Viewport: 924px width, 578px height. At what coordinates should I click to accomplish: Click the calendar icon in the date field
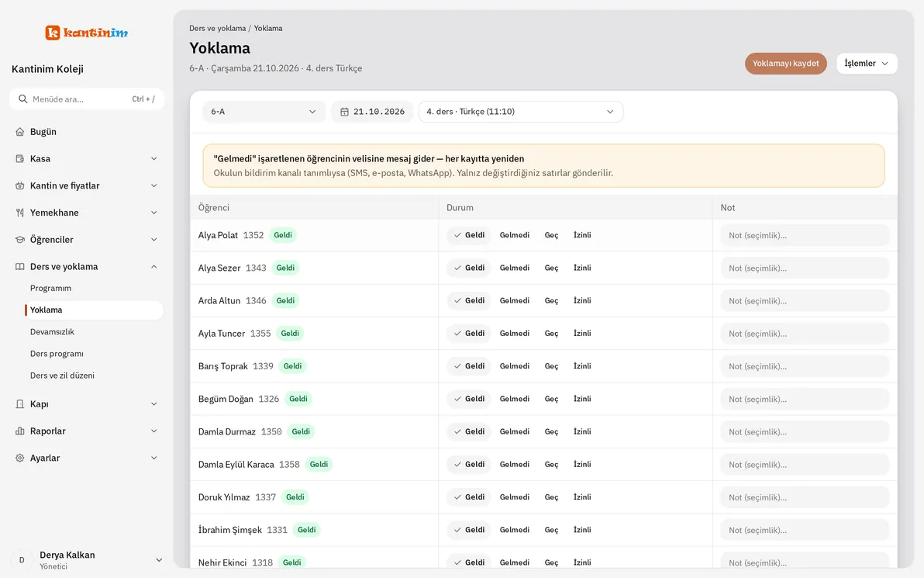coord(345,112)
